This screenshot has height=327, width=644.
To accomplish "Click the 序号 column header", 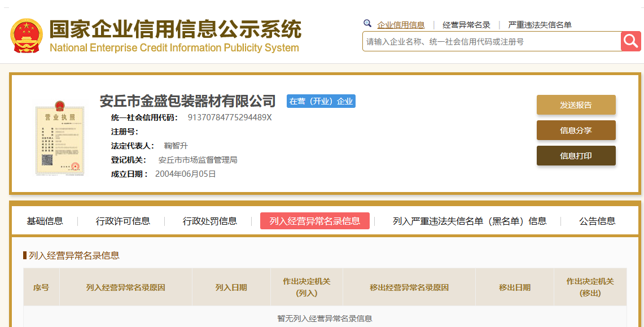I will 41,287.
